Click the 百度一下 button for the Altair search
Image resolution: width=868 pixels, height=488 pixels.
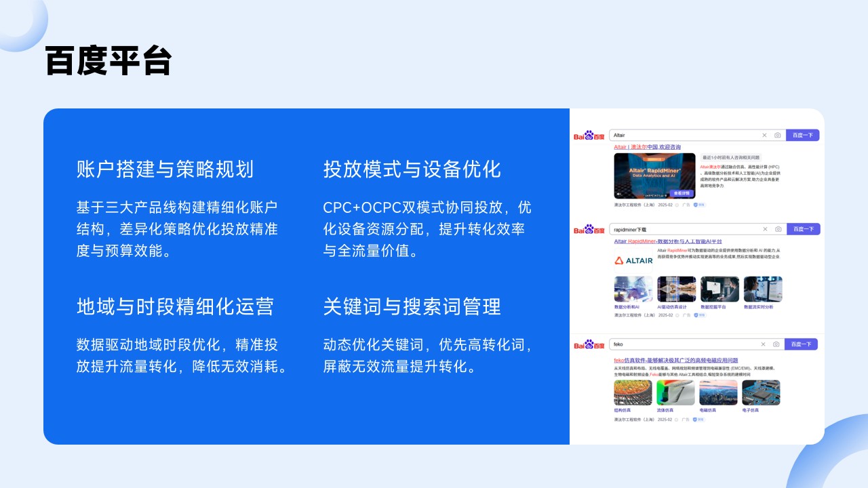803,135
